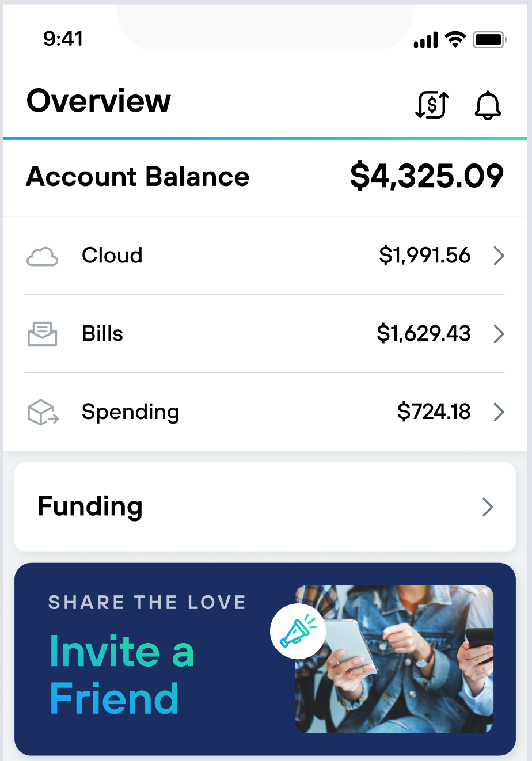Tap the cellular signal bars icon
Image resolution: width=532 pixels, height=761 pixels.
pos(426,40)
